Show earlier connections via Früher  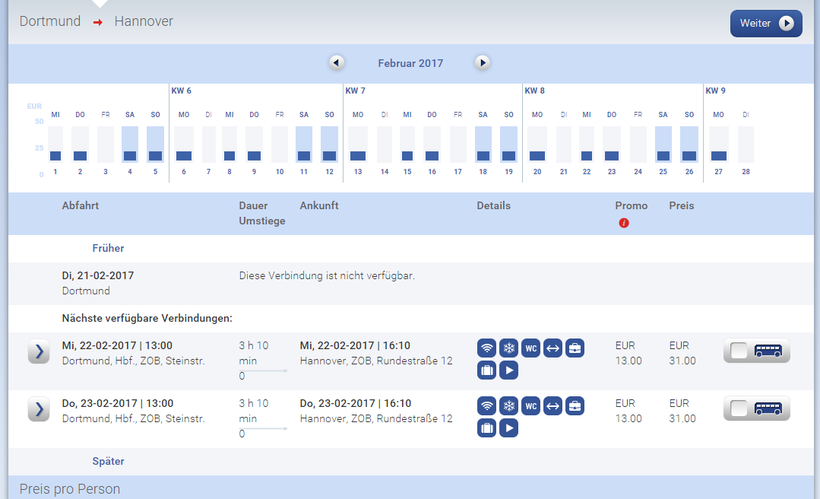point(108,248)
